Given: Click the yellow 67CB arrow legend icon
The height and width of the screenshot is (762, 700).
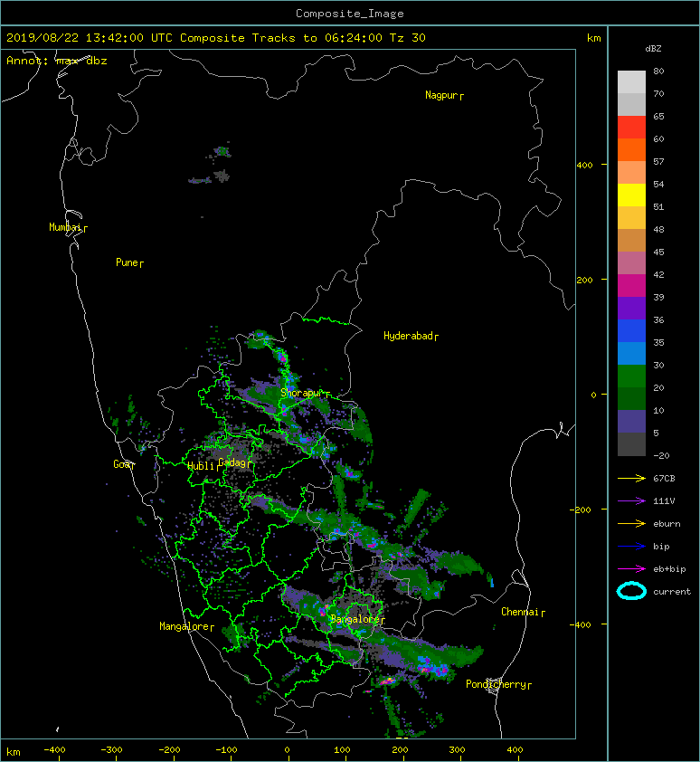Looking at the screenshot, I should pos(631,479).
